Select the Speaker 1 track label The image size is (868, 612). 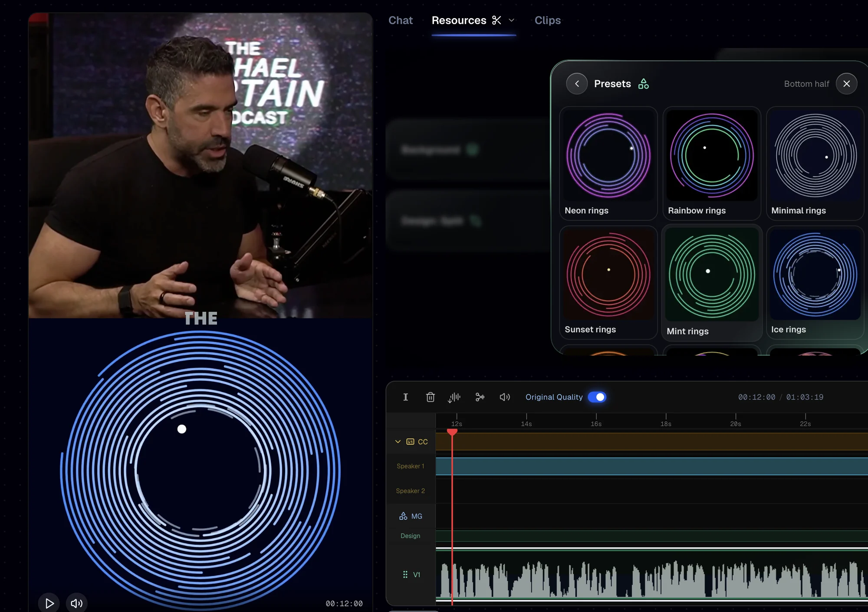[410, 466]
